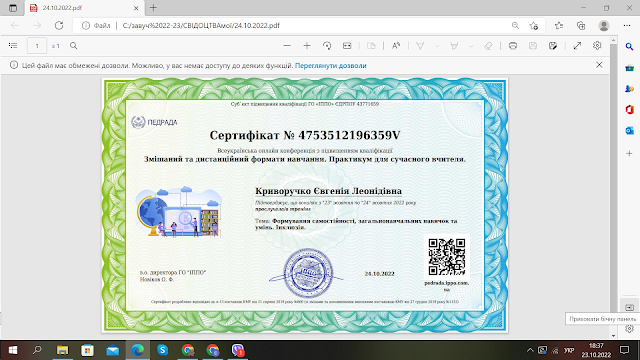The height and width of the screenshot is (360, 640).
Task: Open PDF toolbar settings gear
Action: pos(597,46)
